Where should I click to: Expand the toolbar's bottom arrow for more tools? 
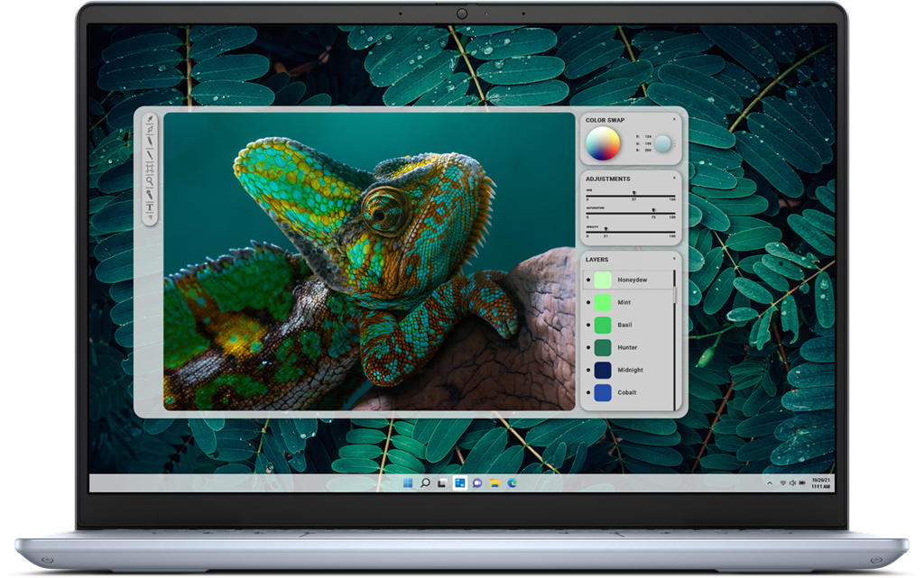(150, 218)
